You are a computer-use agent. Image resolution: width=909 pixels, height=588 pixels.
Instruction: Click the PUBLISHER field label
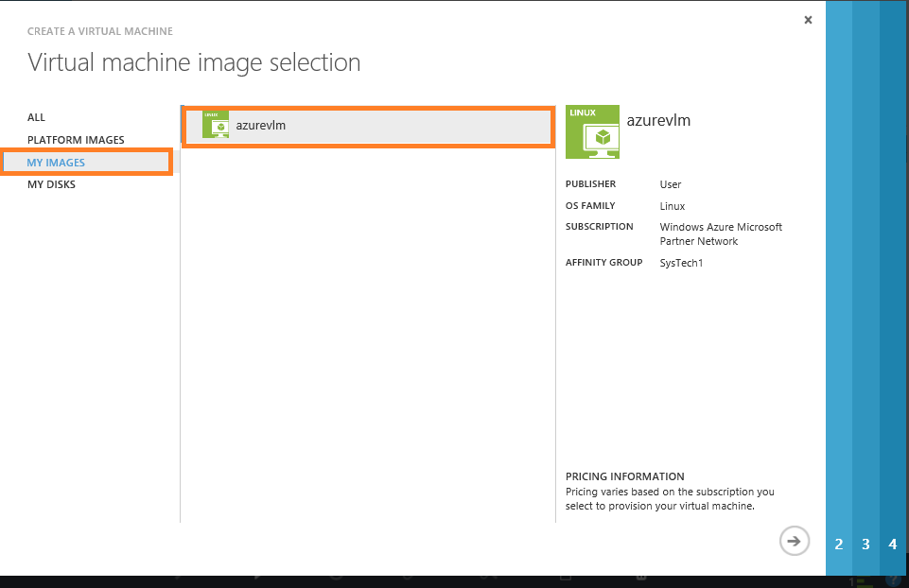click(x=591, y=183)
